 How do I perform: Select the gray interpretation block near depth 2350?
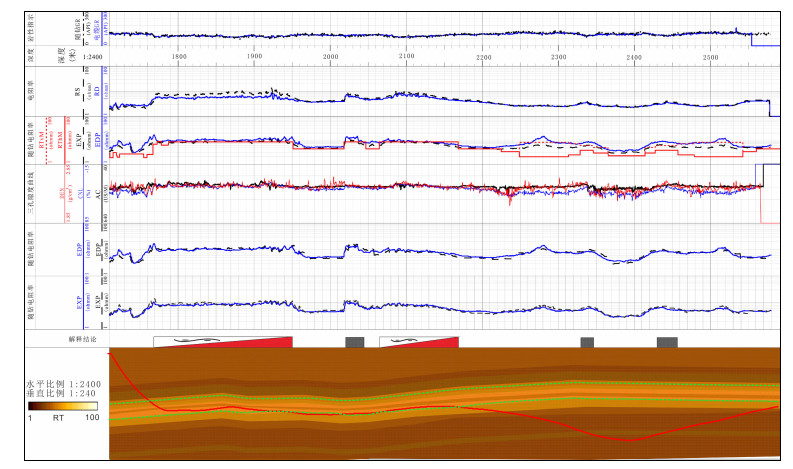pyautogui.click(x=587, y=342)
